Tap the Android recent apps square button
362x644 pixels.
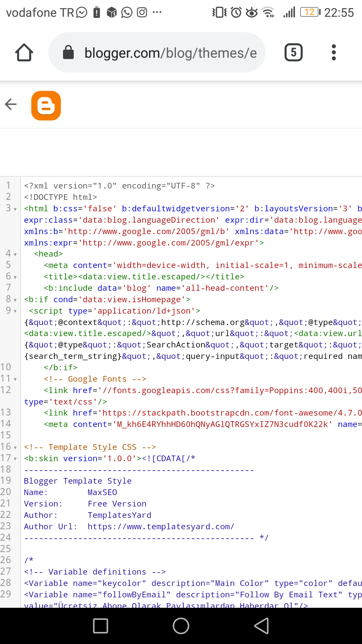point(101,626)
